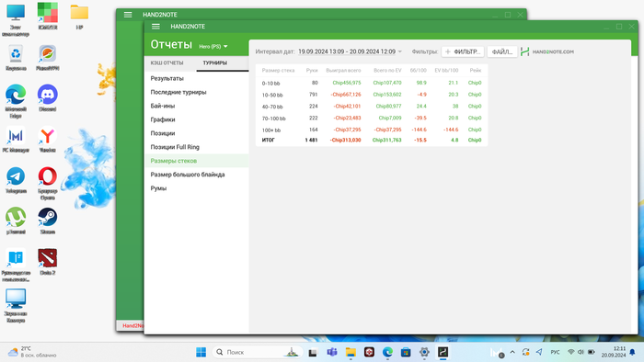Expand the Hero (PS) player dropdown
644x362 pixels.
(x=213, y=46)
